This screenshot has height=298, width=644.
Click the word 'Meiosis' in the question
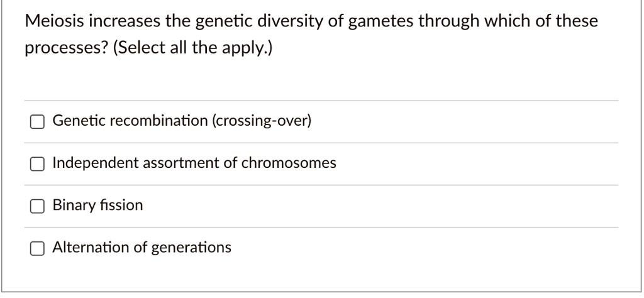pos(53,21)
